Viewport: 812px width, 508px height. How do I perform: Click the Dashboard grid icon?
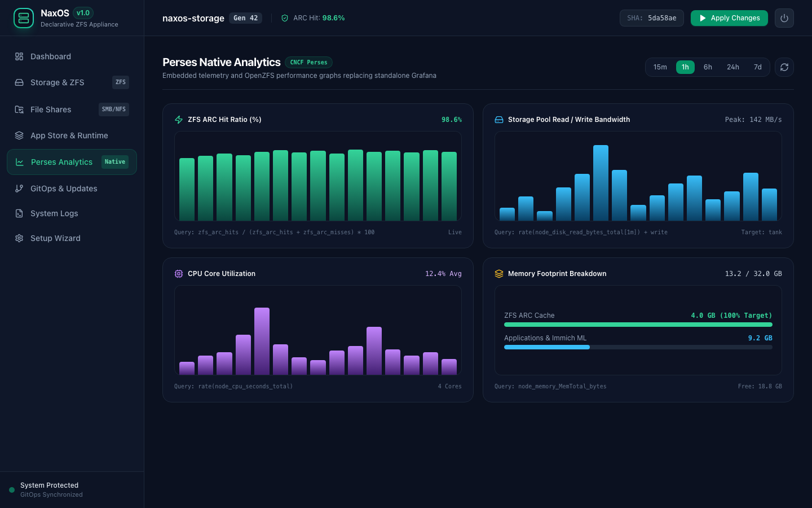pyautogui.click(x=19, y=56)
